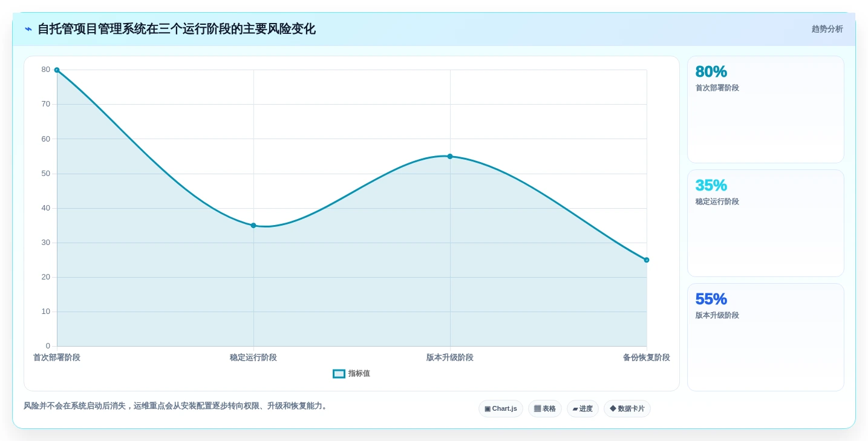Click the 55% value text
The image size is (868, 441).
[711, 299]
